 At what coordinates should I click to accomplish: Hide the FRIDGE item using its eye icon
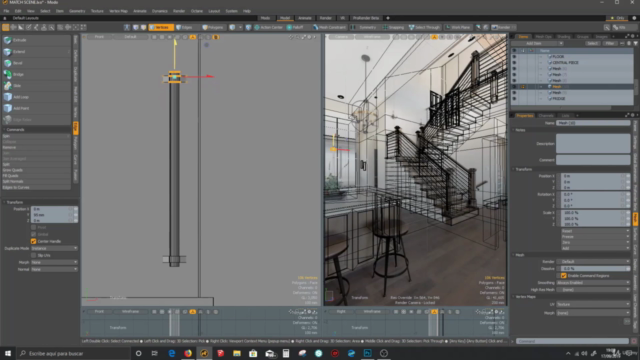click(514, 98)
